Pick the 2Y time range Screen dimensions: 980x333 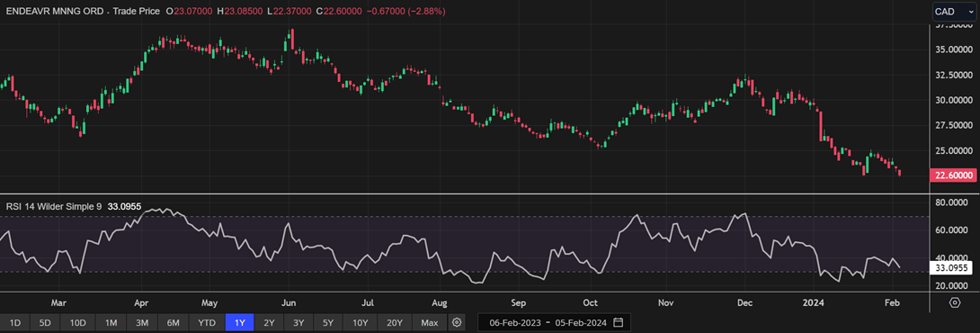[269, 323]
